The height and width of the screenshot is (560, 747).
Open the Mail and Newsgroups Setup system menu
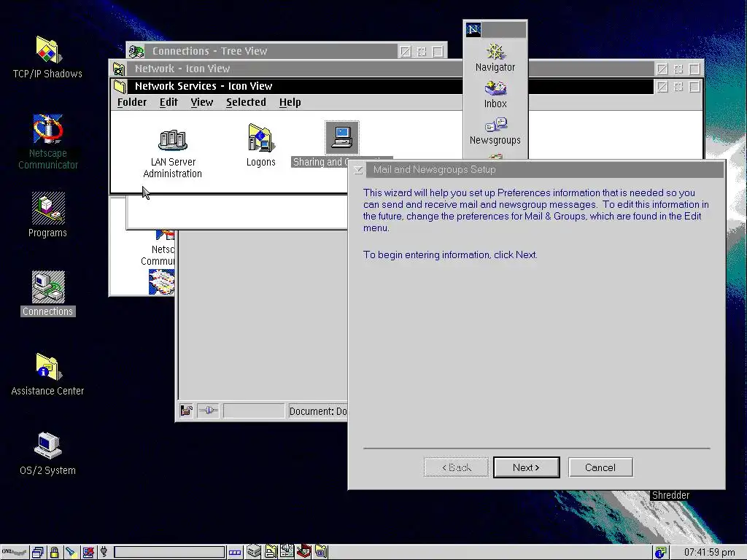coord(358,170)
